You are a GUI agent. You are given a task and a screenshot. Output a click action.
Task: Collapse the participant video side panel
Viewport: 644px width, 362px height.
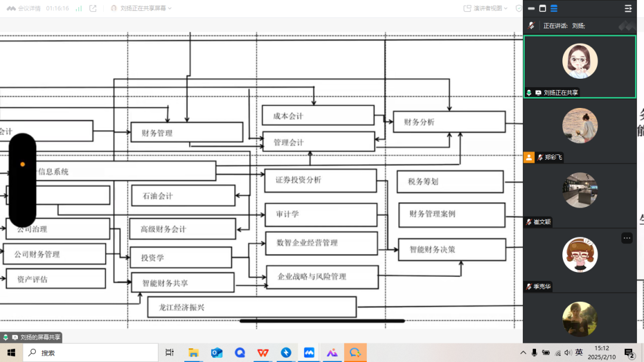(x=628, y=8)
